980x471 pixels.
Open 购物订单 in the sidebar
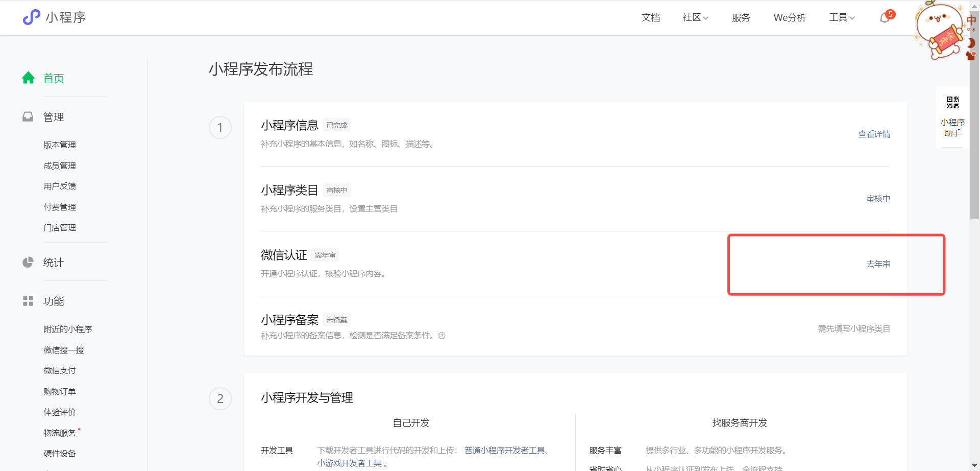pyautogui.click(x=60, y=391)
